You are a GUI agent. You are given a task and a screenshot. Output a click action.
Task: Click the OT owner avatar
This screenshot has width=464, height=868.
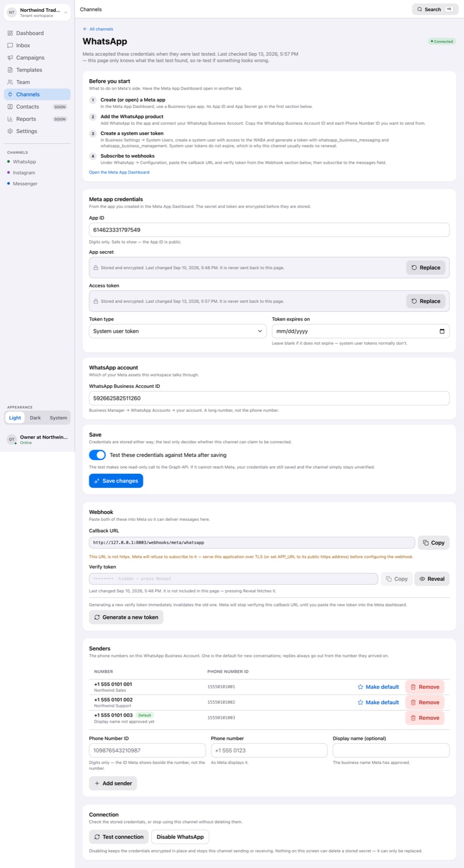point(11,439)
